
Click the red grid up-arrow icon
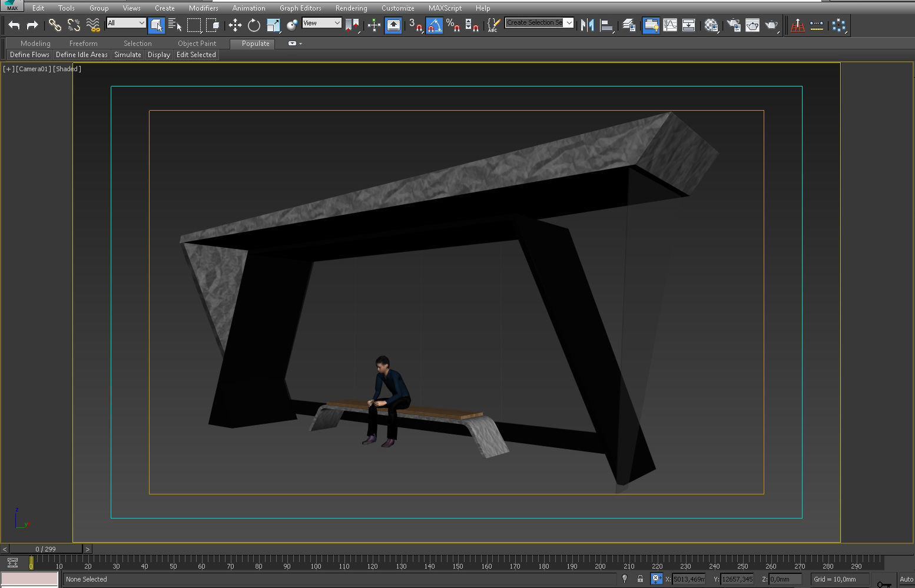[798, 25]
